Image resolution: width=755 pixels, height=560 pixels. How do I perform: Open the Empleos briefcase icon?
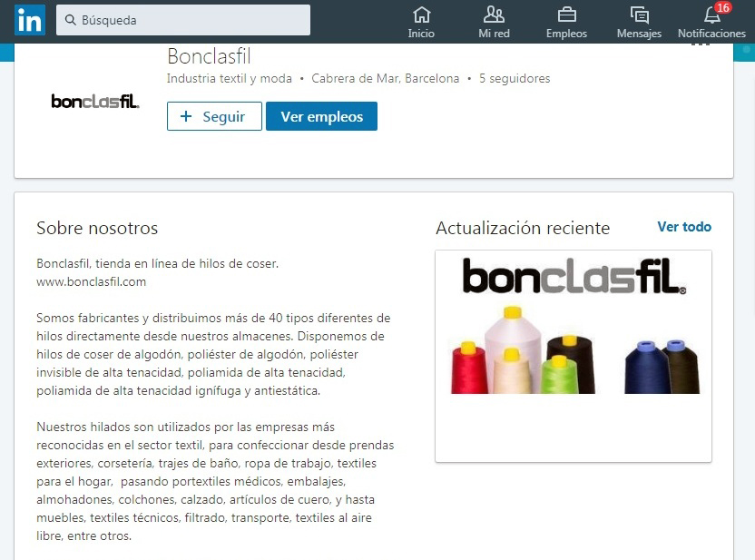point(567,15)
